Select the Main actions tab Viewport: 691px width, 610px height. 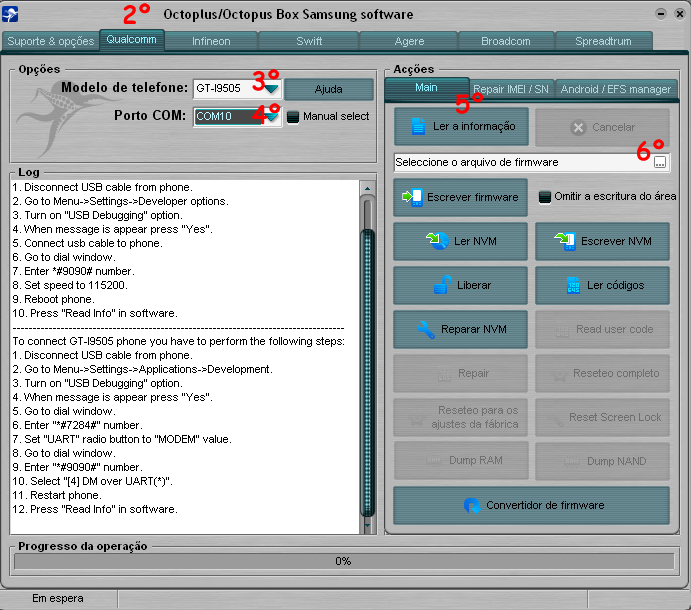(x=426, y=88)
